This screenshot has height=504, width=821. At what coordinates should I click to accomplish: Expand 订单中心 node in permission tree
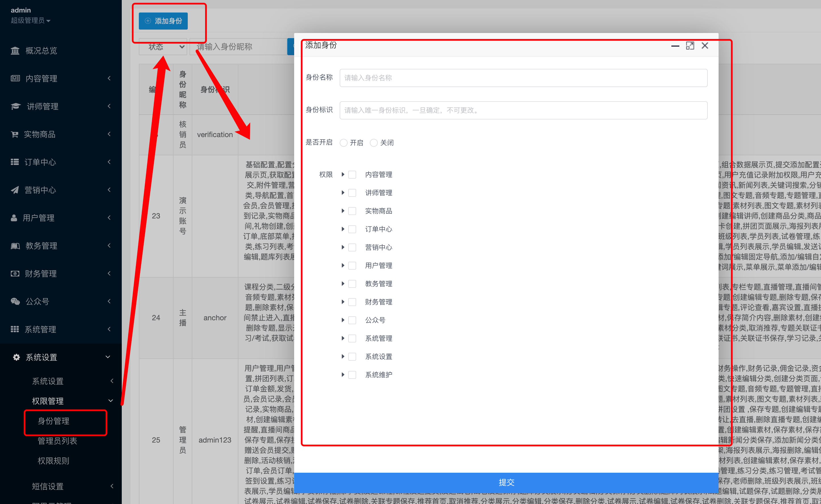343,229
